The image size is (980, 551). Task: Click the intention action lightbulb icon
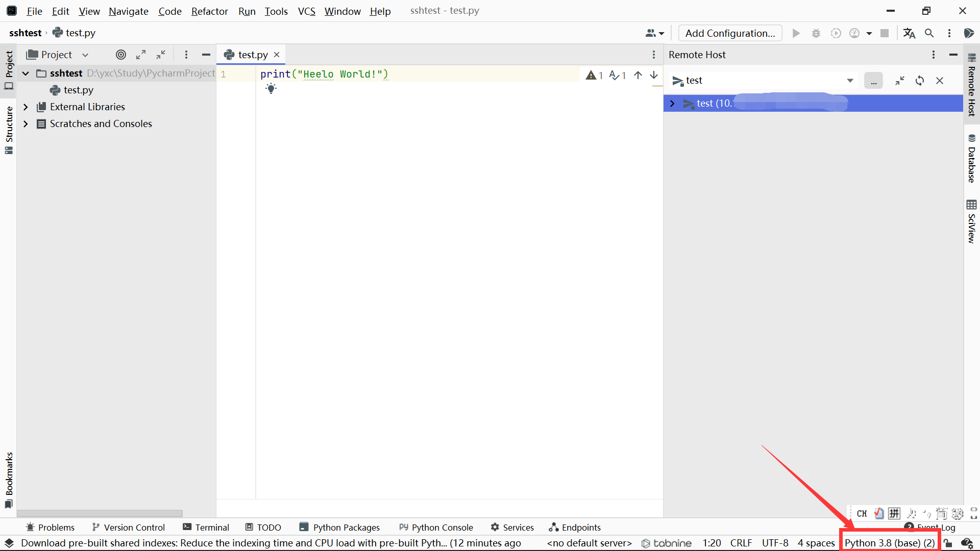click(272, 88)
